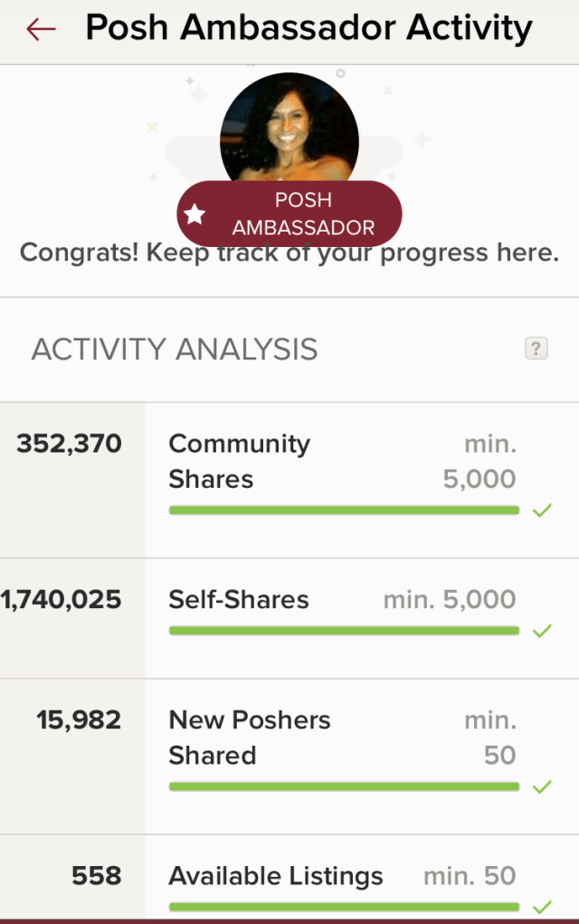Click the Available Listings progress bar
This screenshot has height=924, width=579.
coord(344,907)
